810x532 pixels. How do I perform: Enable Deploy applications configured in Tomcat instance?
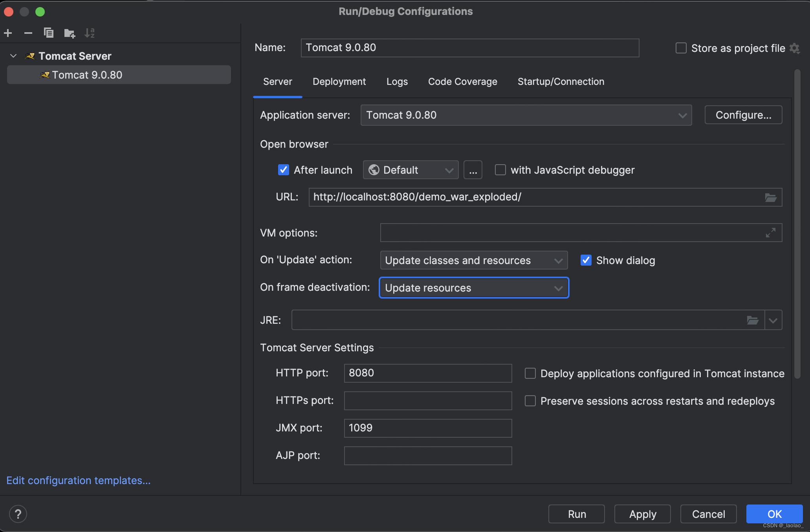(x=530, y=373)
